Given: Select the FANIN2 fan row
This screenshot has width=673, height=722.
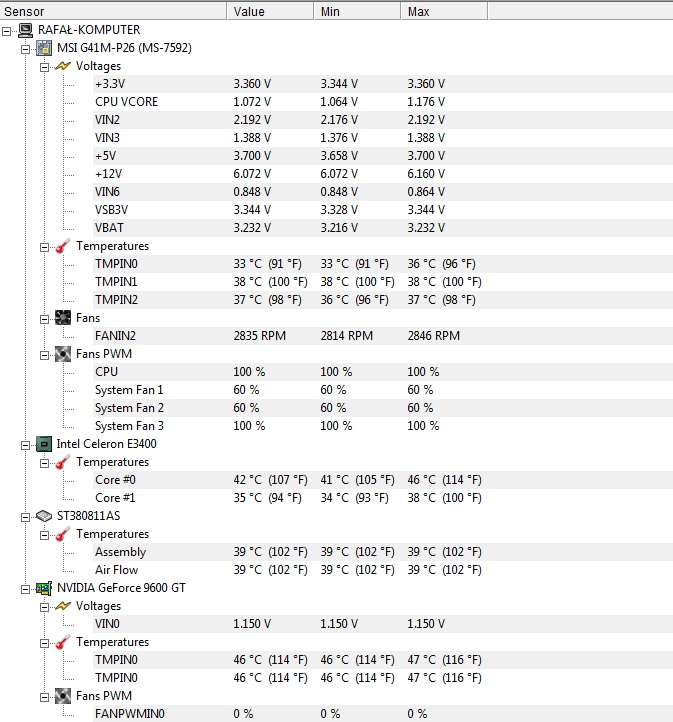Looking at the screenshot, I should click(383, 336).
